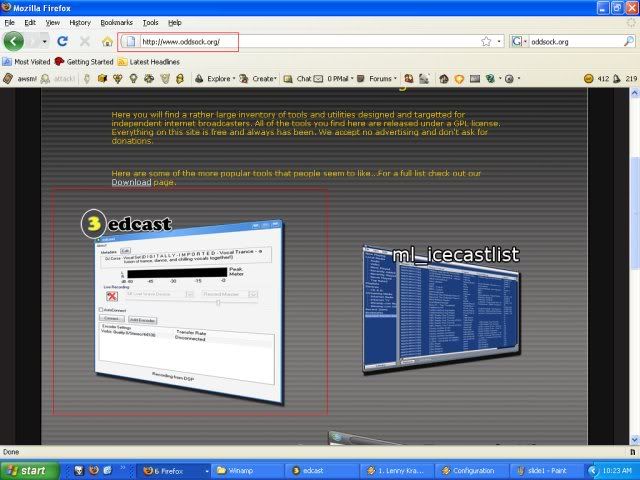
Task: Open the skull icon in quick launch
Action: tap(78, 470)
